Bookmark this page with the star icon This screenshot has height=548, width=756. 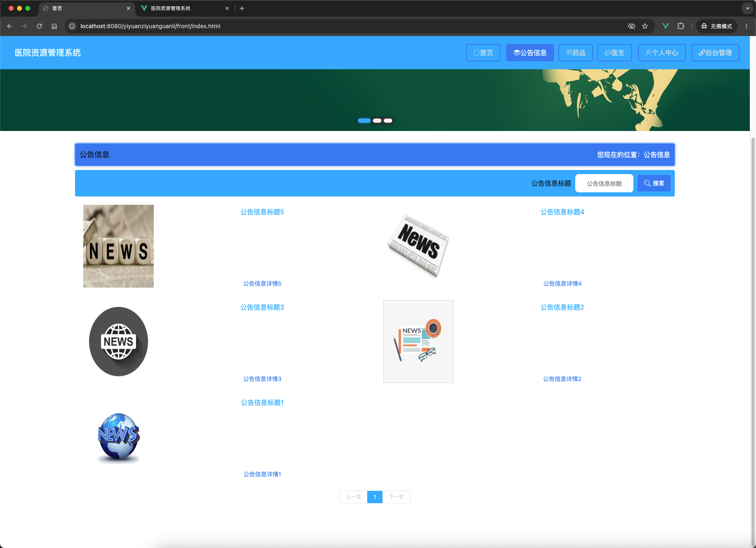645,26
